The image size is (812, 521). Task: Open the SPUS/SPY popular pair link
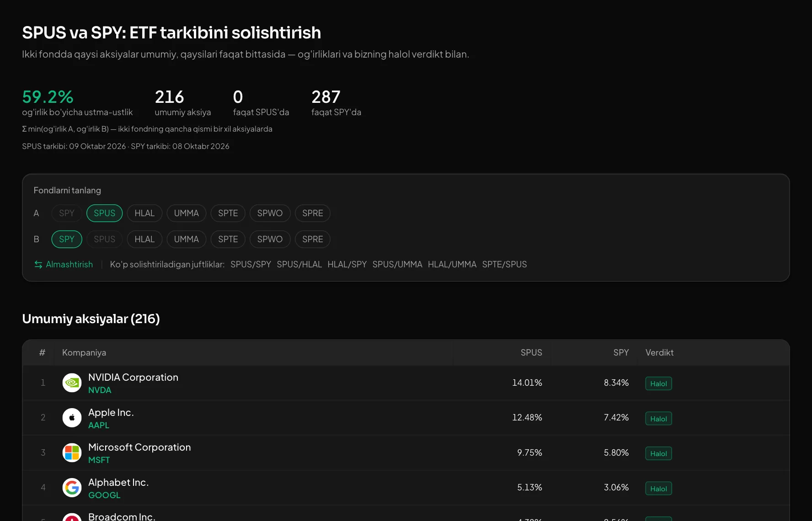coord(251,265)
